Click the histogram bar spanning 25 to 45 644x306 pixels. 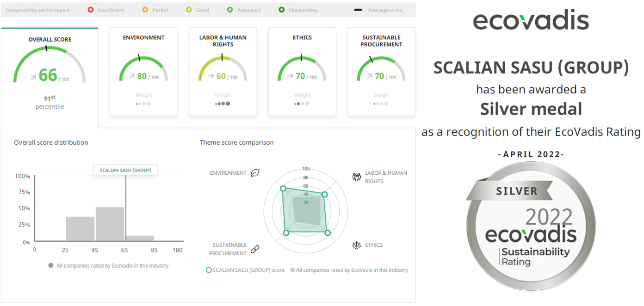coord(80,228)
